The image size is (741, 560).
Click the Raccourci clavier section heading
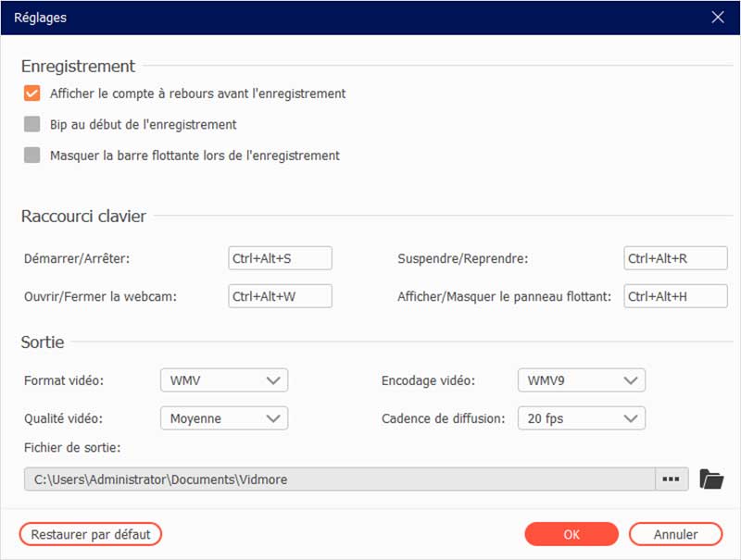click(83, 217)
